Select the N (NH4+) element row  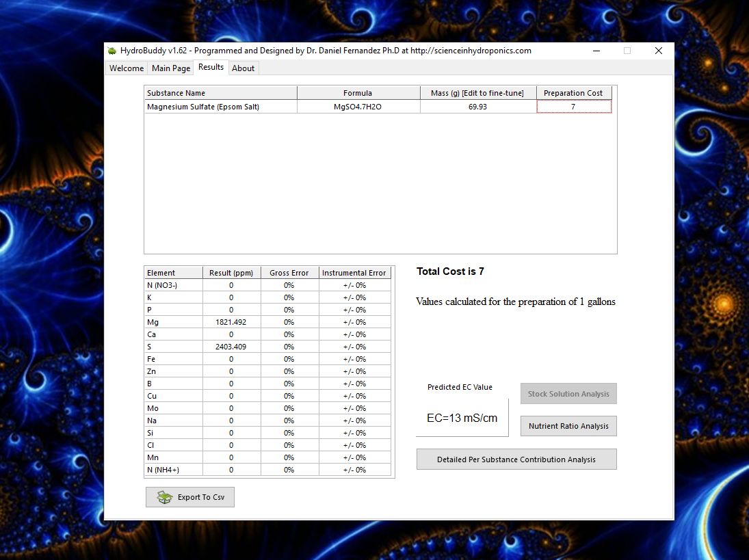(x=267, y=470)
